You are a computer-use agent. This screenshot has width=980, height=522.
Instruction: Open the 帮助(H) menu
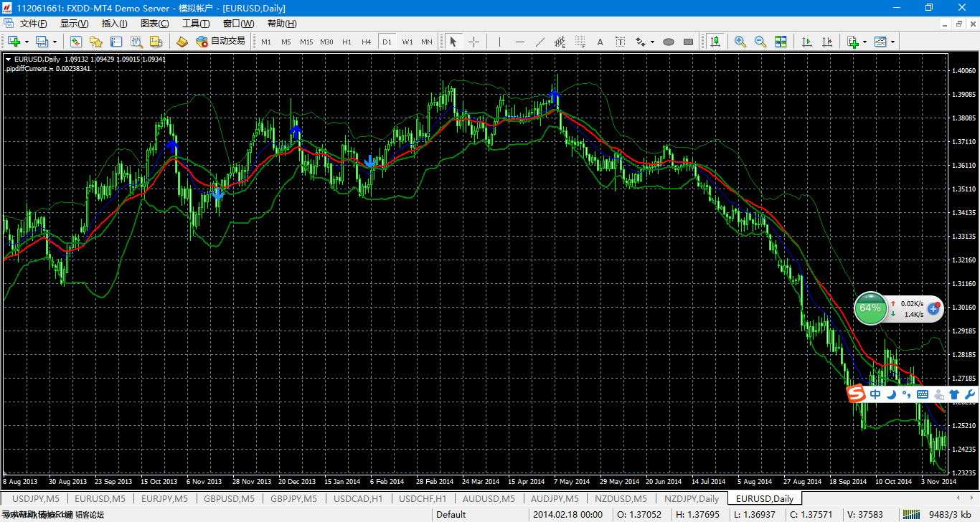282,24
